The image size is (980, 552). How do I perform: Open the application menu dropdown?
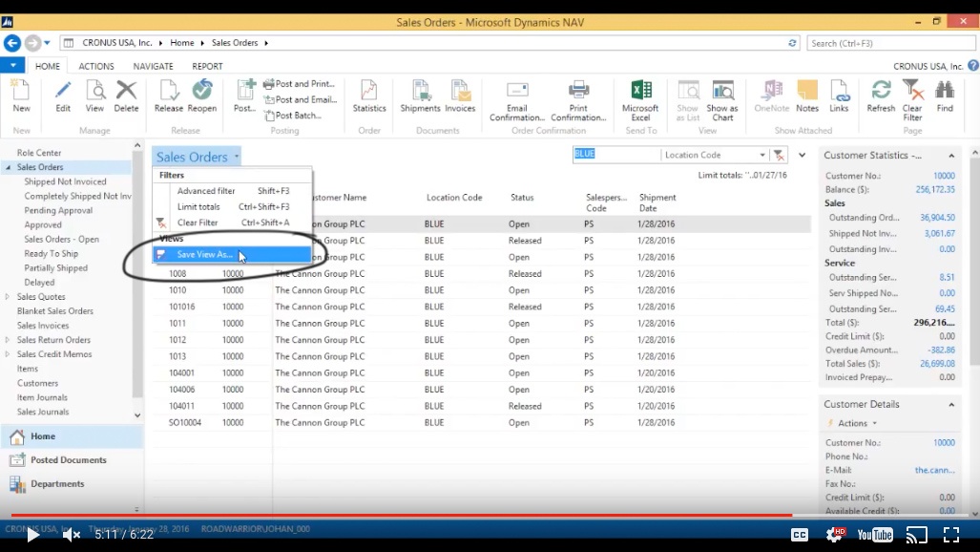12,65
